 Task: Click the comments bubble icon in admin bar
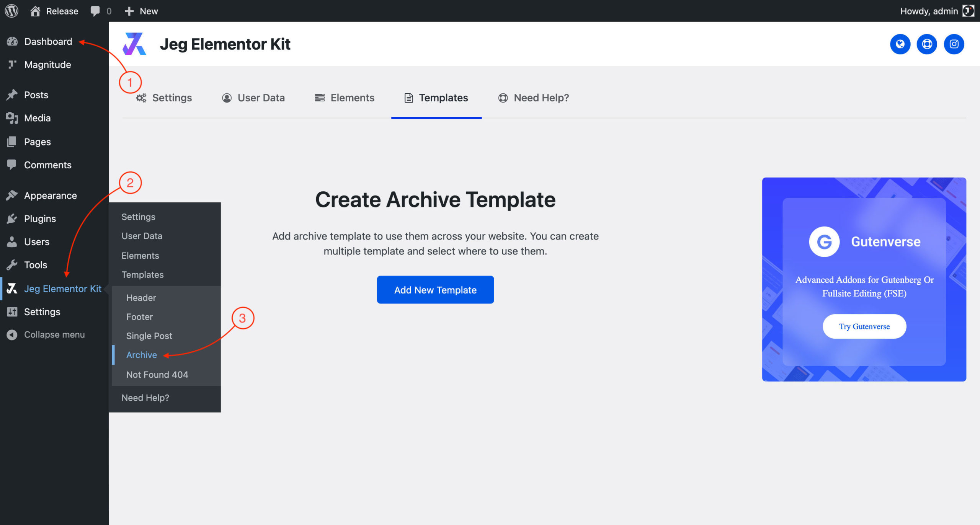95,11
